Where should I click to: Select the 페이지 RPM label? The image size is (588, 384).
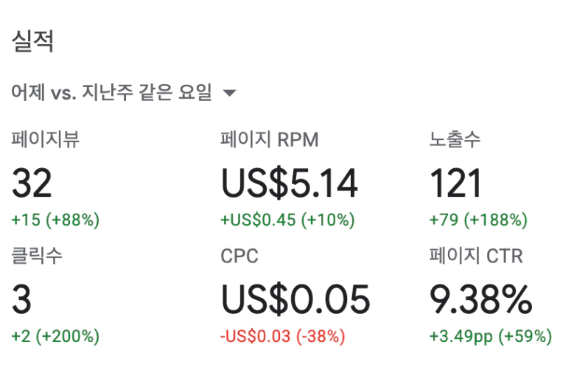pyautogui.click(x=270, y=139)
